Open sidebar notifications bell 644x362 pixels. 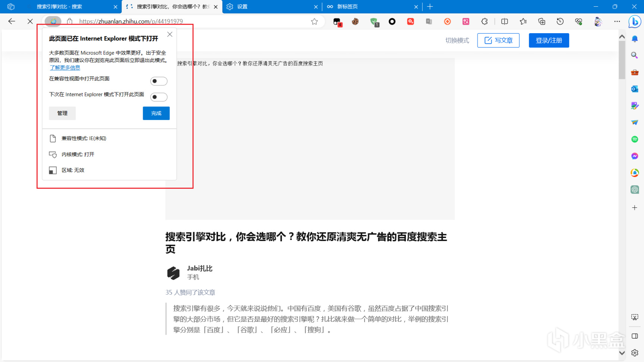tap(635, 39)
